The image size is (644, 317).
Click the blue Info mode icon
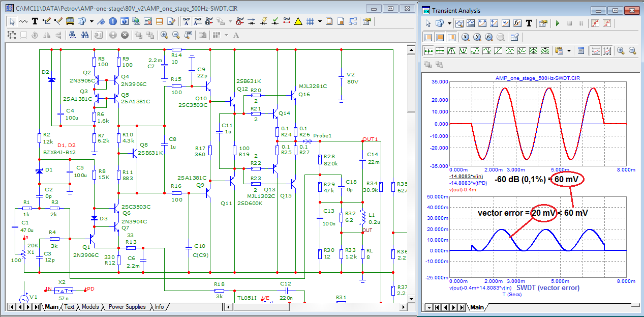point(112,21)
